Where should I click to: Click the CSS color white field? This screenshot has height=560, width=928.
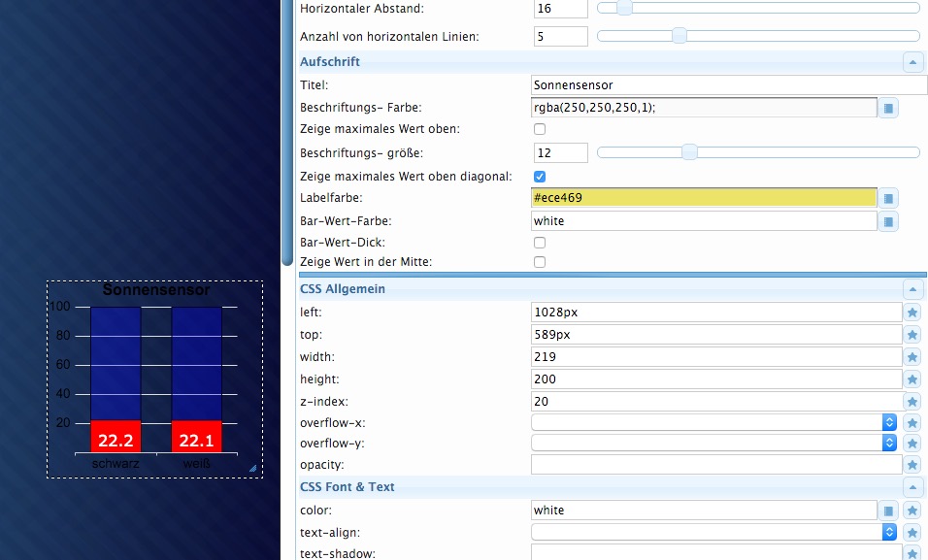click(704, 511)
